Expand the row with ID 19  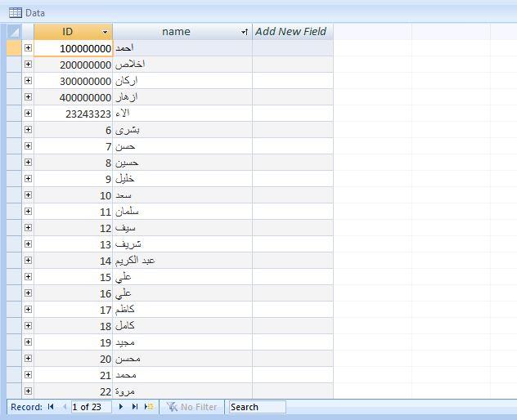pyautogui.click(x=28, y=342)
